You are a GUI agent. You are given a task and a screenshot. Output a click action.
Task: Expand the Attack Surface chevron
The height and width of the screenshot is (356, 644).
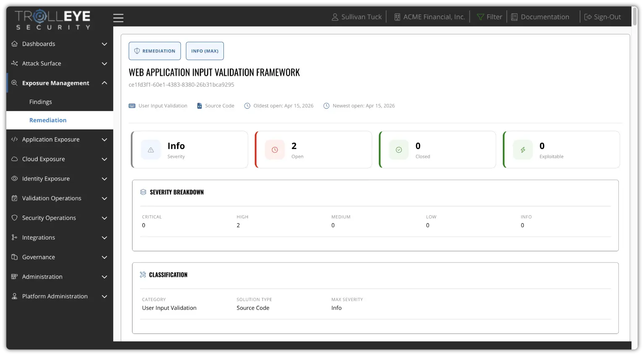click(x=104, y=64)
